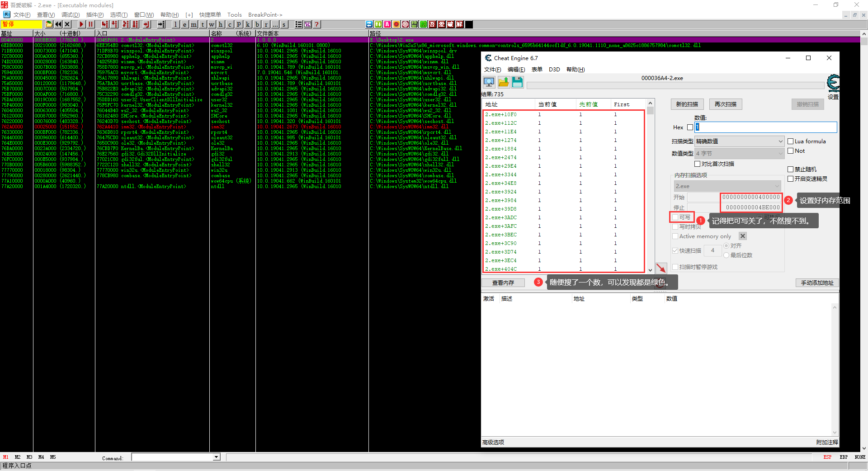Click the go-to-address arrow icon

[x=161, y=24]
